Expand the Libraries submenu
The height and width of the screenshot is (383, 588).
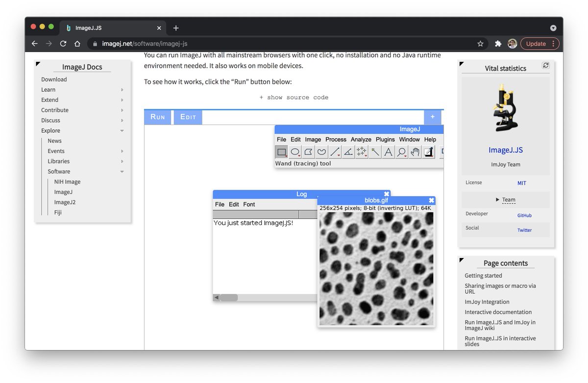(122, 161)
